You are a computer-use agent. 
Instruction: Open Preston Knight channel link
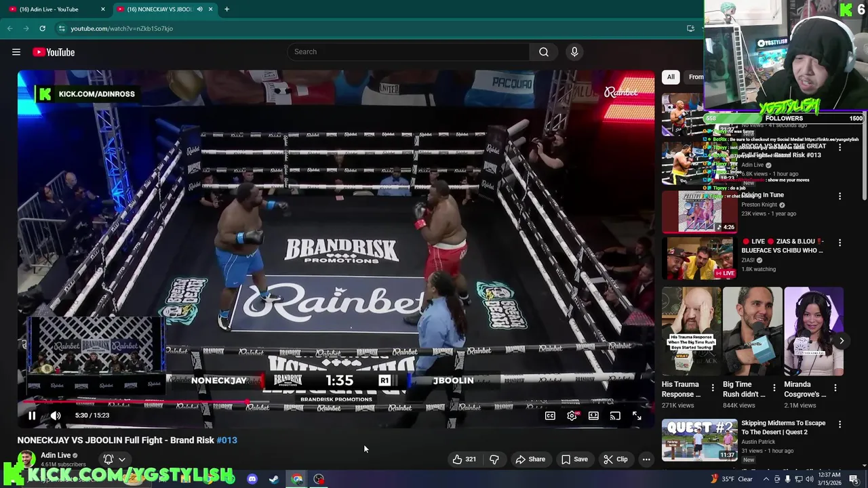(759, 205)
